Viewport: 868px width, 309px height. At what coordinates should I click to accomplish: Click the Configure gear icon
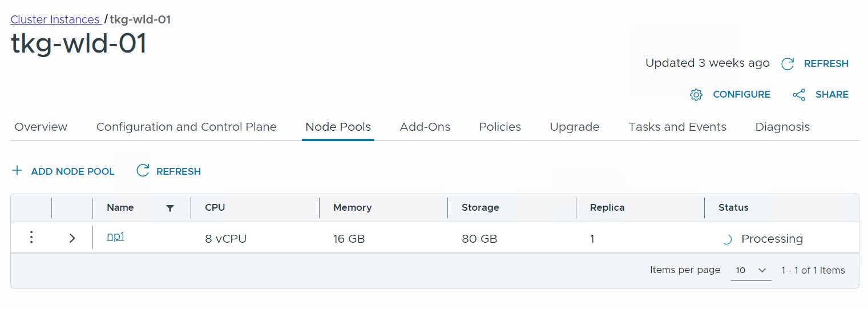(696, 95)
